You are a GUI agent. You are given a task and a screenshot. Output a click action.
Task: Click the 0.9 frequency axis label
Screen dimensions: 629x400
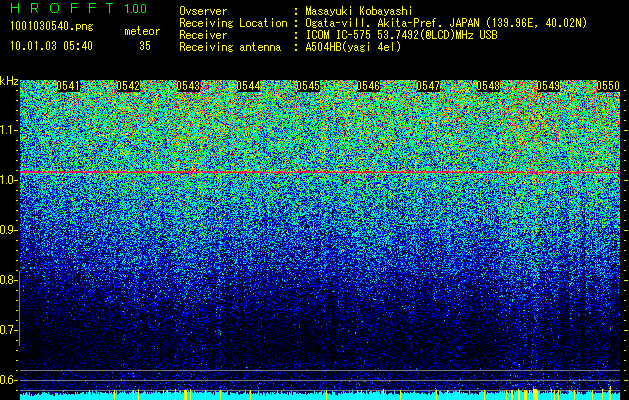[8, 230]
